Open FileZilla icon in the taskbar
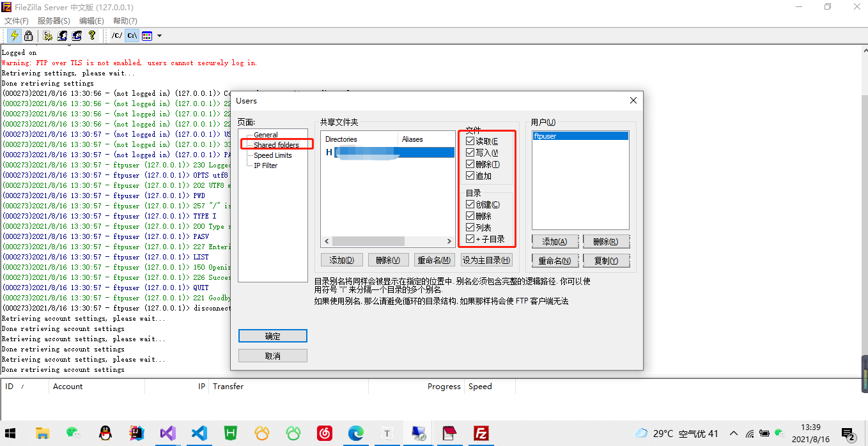This screenshot has height=446, width=868. pyautogui.click(x=481, y=434)
